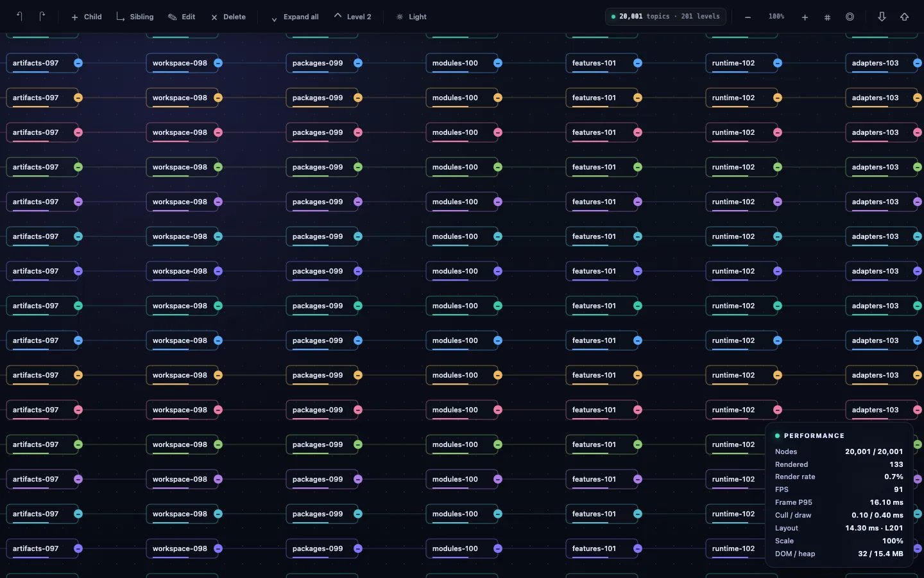Collapse the mint-green workspace-098 node toggle
Image resolution: width=924 pixels, height=578 pixels.
[x=218, y=306]
